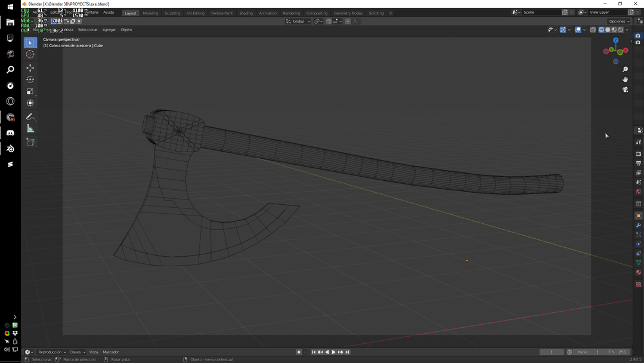Open the Reproducción playback menu
The image size is (644, 363).
[51, 352]
